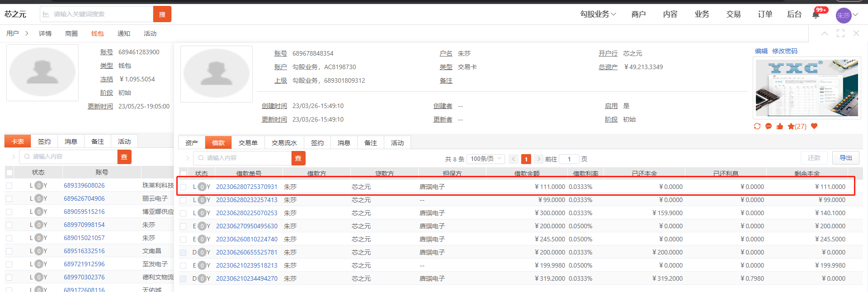Toggle fullscreen with the expand-frame icon
The width and height of the screenshot is (868, 292).
click(840, 33)
